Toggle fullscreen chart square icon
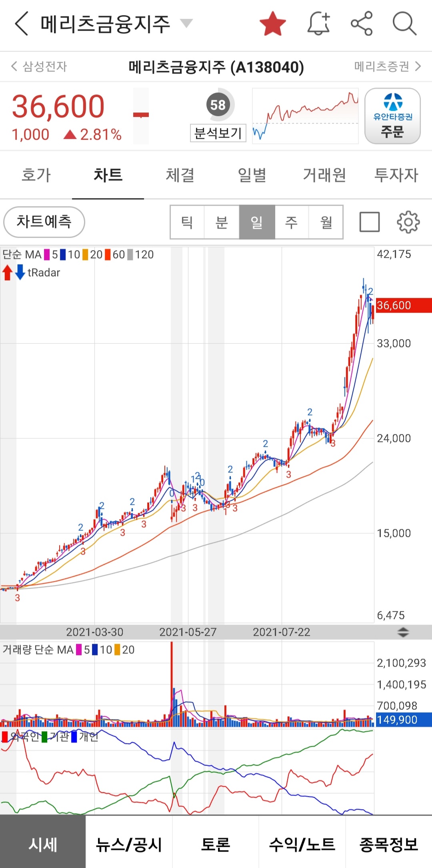 [370, 222]
